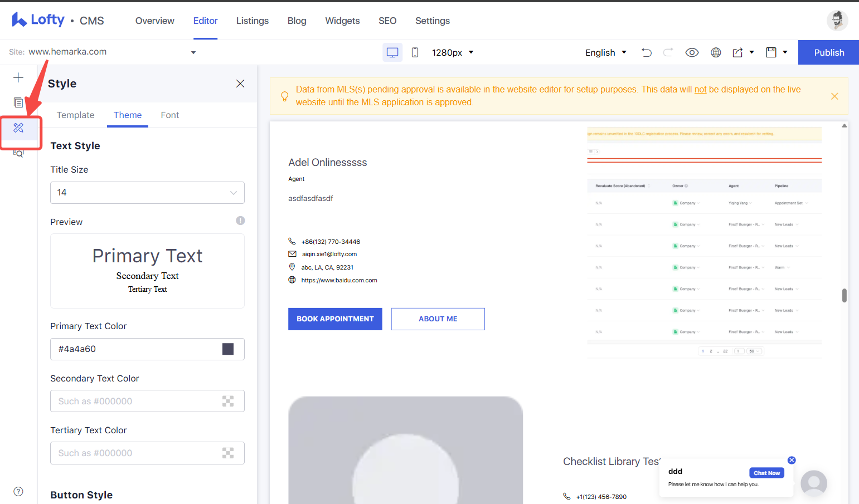Viewport: 859px width, 504px height.
Task: Click the 'Checklist Library Tes' heading
Action: (x=612, y=462)
